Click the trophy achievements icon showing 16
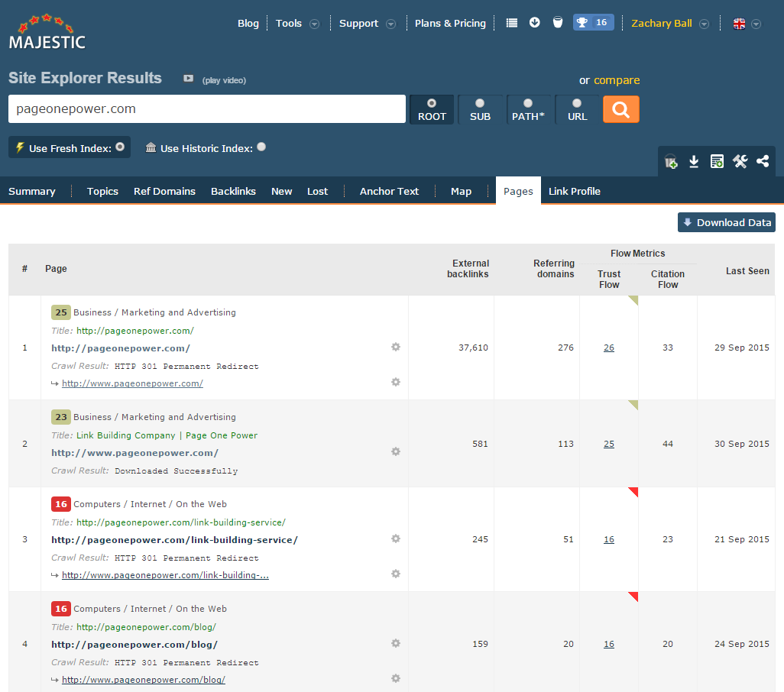Viewport: 784px width, 692px height. 593,22
